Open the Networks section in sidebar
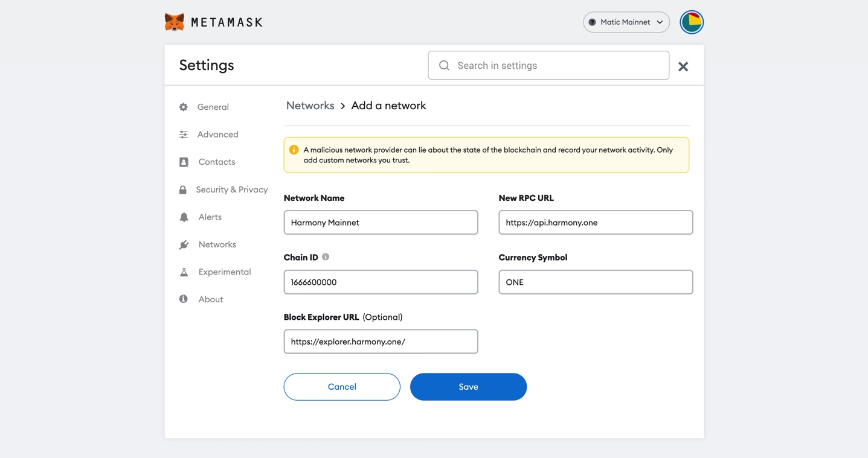This screenshot has width=868, height=458. (x=217, y=244)
